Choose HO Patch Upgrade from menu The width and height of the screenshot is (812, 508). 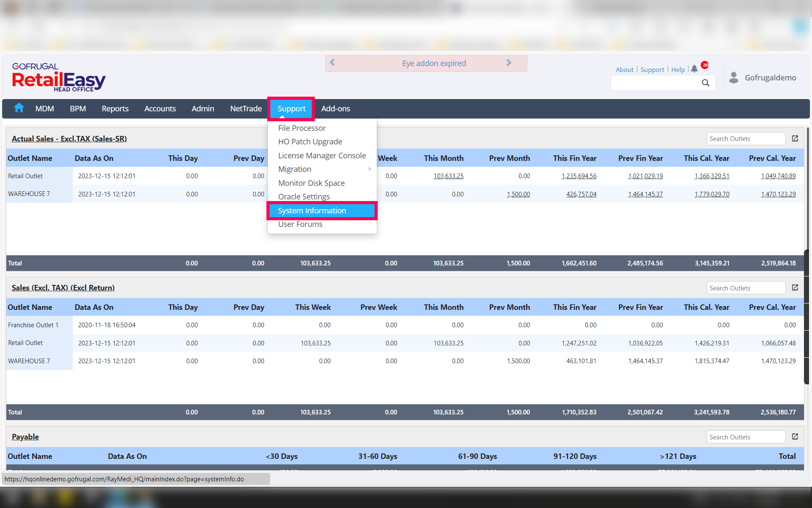[x=310, y=142]
